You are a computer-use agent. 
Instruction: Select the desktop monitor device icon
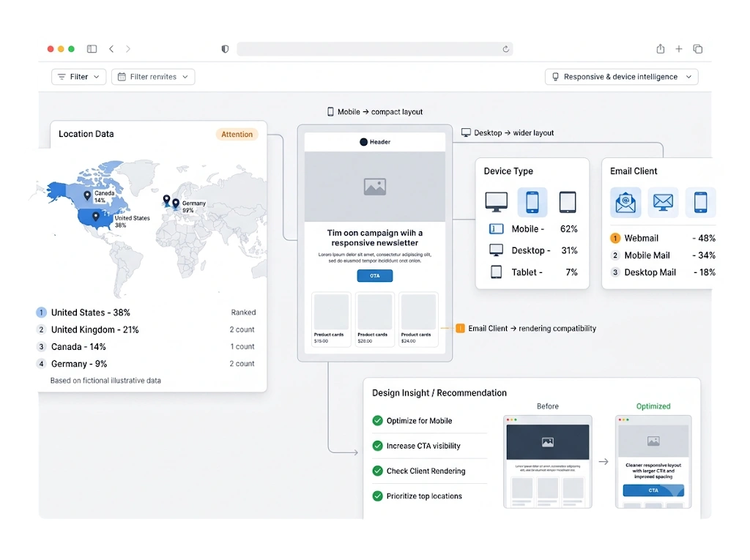pos(497,202)
